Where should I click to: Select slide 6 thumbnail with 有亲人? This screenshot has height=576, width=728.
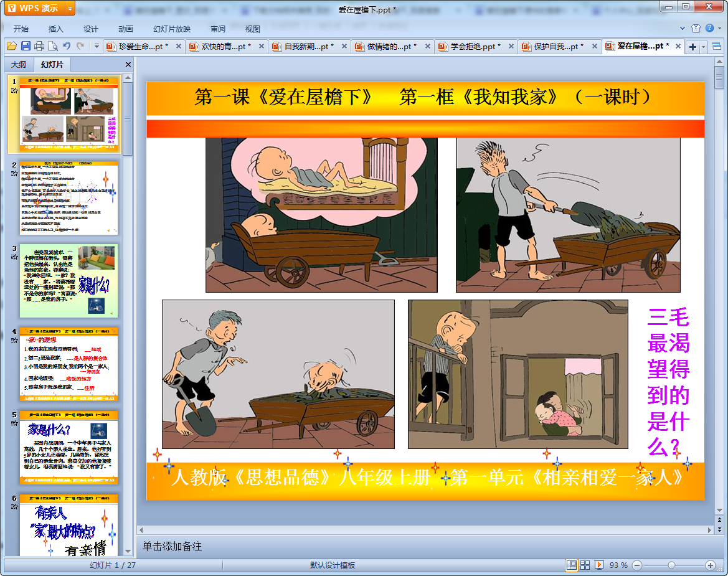(x=69, y=525)
